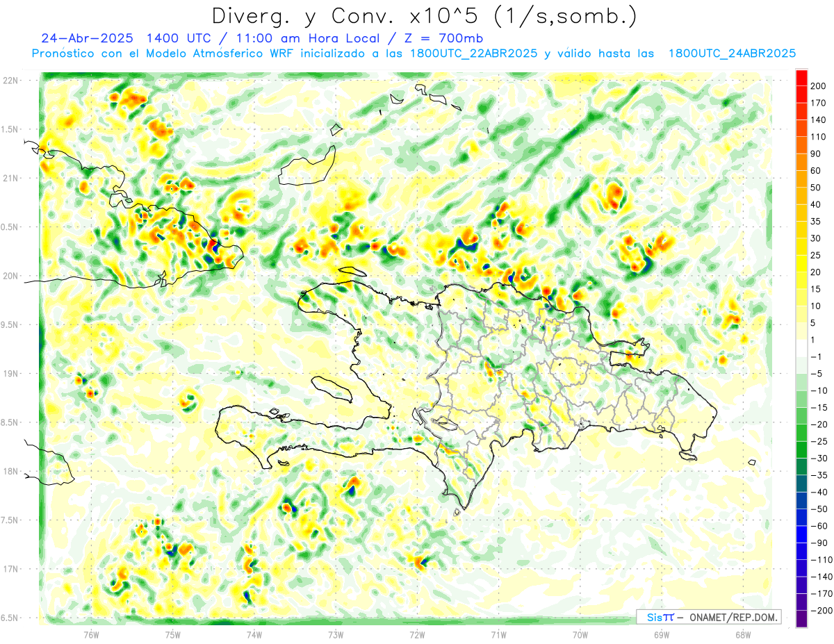This screenshot has width=834, height=644.
Task: Click the positive colorbar label "50"
Action: 816,188
